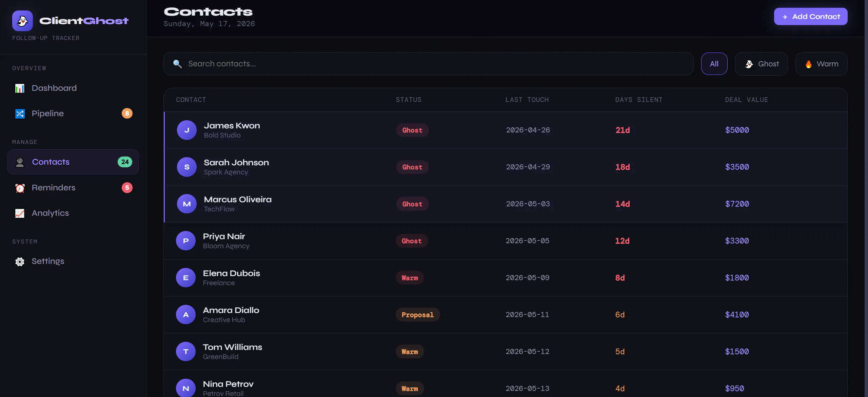868x397 pixels.
Task: Filter contacts by Ghost status
Action: (x=761, y=64)
